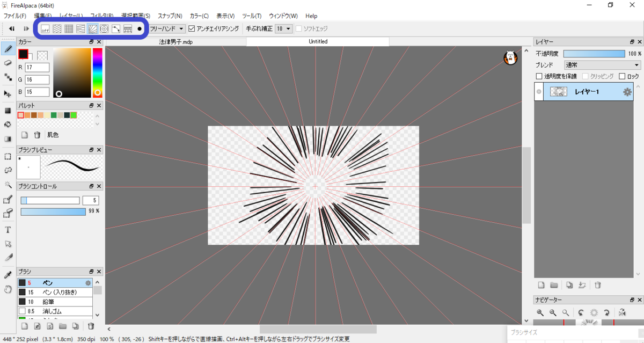Open the フリーハンド drawing mode dropdown
This screenshot has width=644, height=343.
click(x=167, y=28)
